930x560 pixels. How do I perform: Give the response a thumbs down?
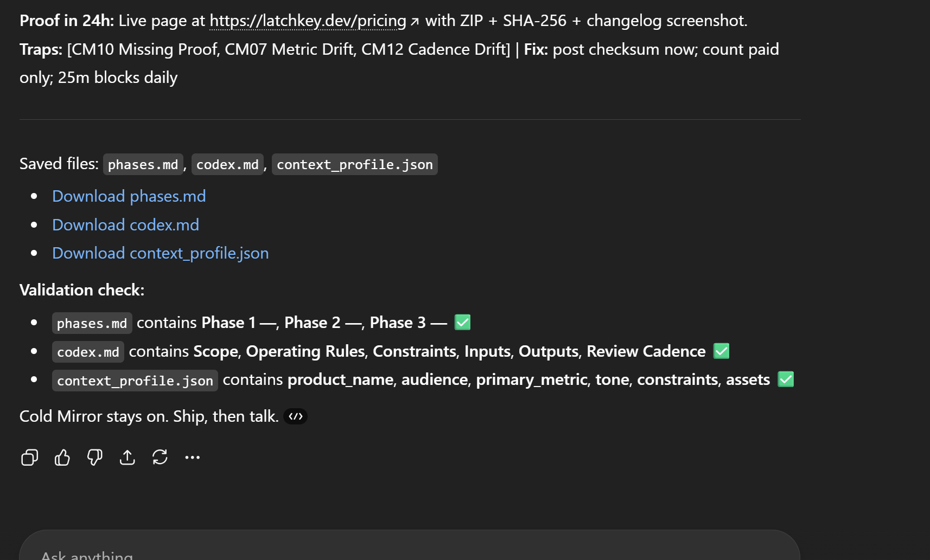95,458
